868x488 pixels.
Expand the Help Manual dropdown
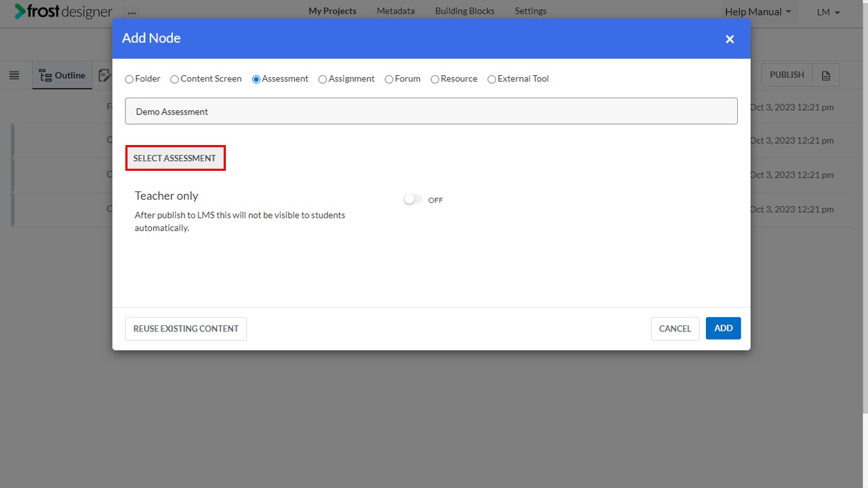[758, 12]
